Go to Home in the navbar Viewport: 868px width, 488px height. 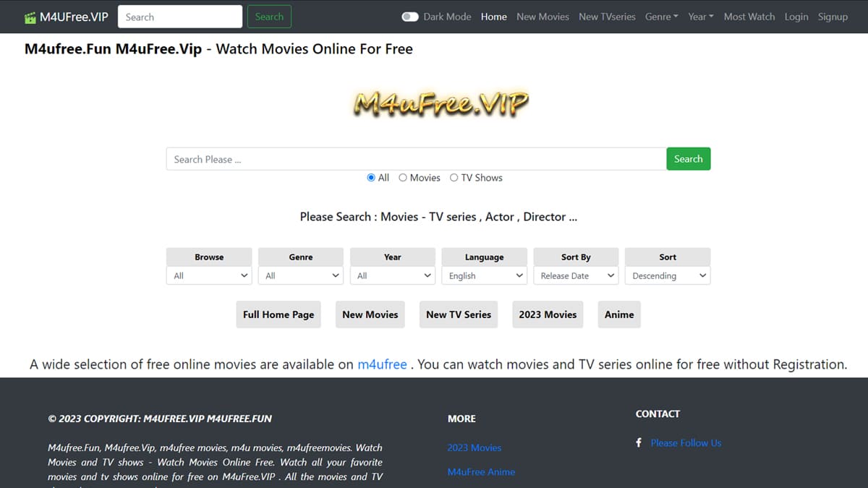click(x=494, y=17)
